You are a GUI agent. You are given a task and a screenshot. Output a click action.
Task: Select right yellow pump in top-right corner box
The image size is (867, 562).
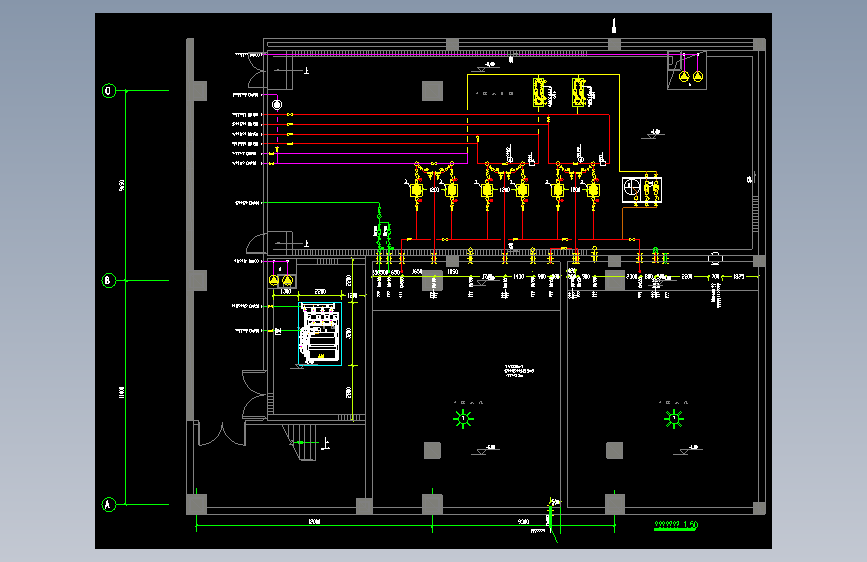coord(698,77)
